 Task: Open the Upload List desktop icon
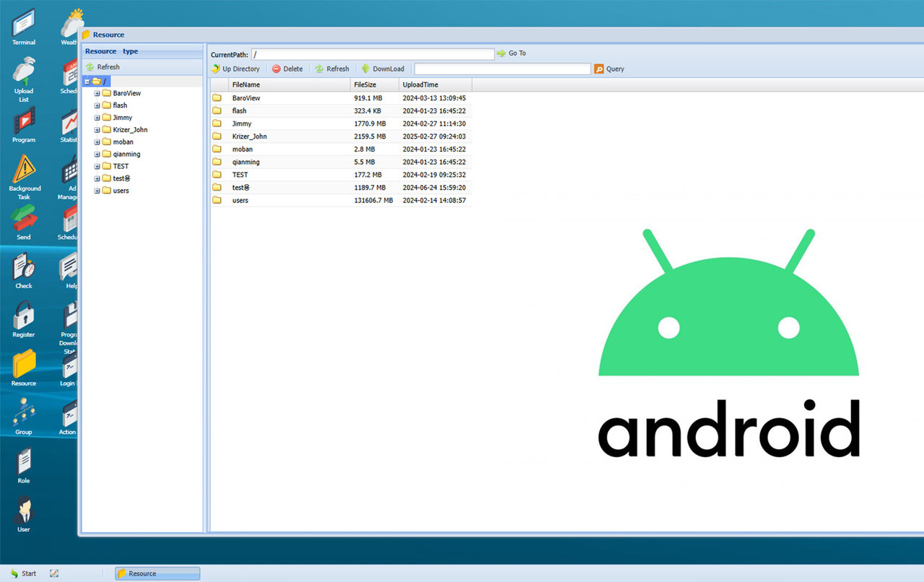coord(24,79)
